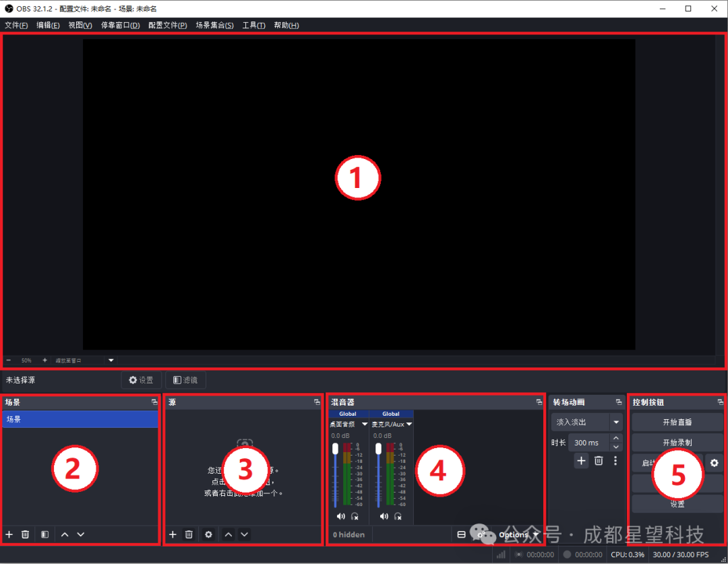Open the 麦克风/Aux channel dropdown arrow
728x564 pixels.
(x=409, y=424)
